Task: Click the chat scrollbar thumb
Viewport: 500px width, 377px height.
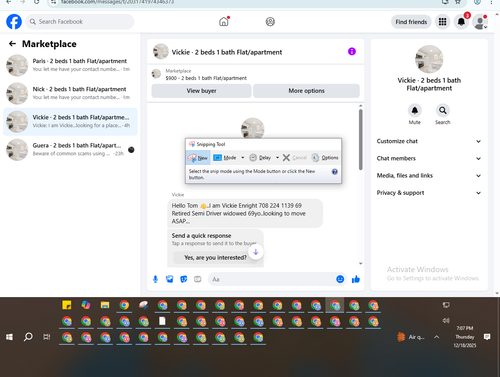Action: pyautogui.click(x=361, y=139)
